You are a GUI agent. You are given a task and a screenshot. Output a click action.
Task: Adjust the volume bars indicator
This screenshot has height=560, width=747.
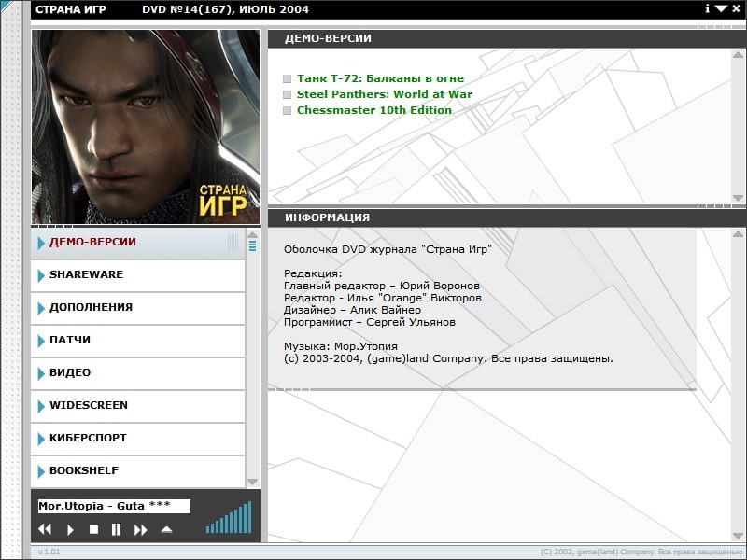[229, 518]
